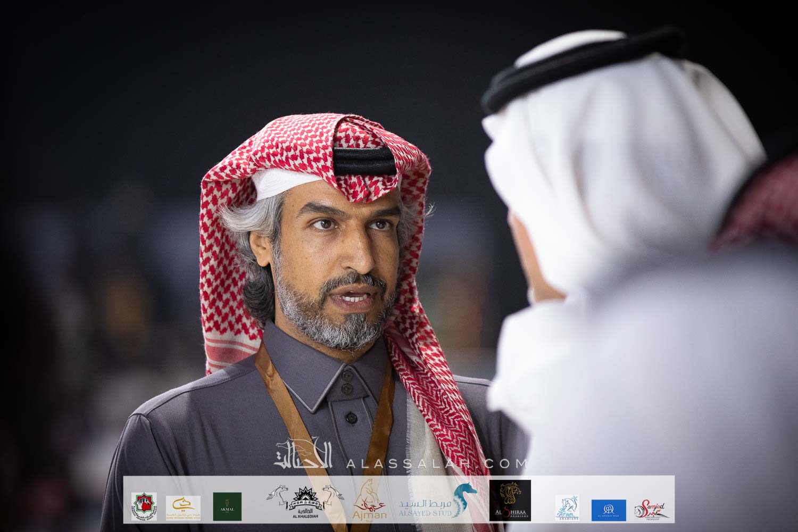Click the Alsayed Stud logo
798x532 pixels.
(435, 503)
